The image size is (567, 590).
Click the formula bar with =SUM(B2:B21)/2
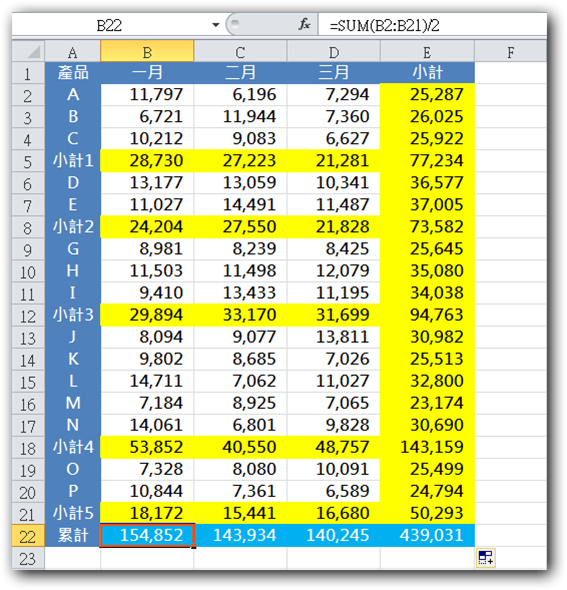coord(432,25)
